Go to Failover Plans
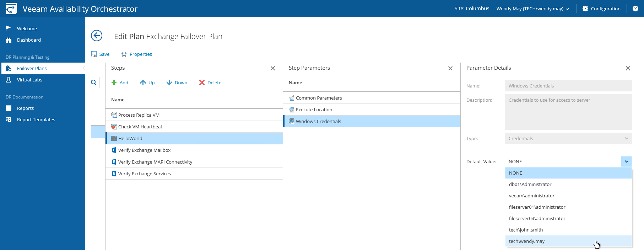Viewport: 644px width, 250px height. [32, 68]
